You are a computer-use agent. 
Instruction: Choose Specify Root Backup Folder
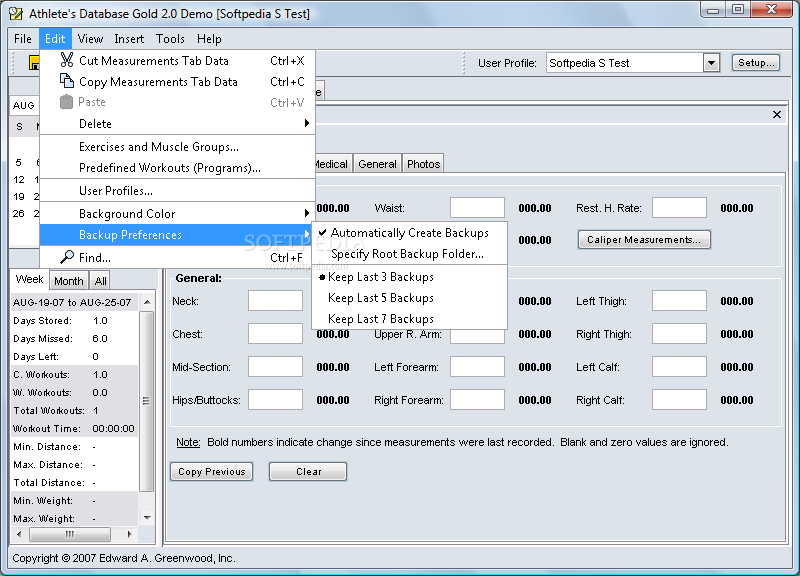click(x=409, y=254)
